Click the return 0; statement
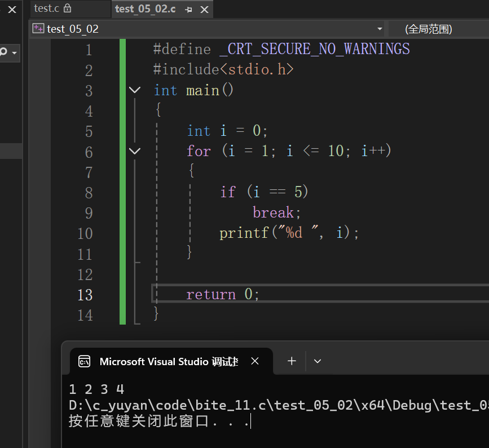The image size is (489, 448). pyautogui.click(x=223, y=294)
